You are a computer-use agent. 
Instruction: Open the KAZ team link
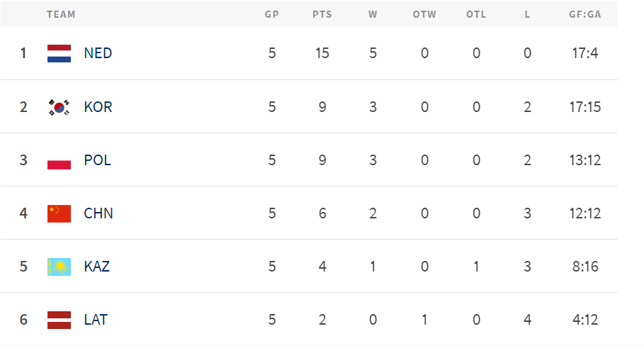coord(96,267)
